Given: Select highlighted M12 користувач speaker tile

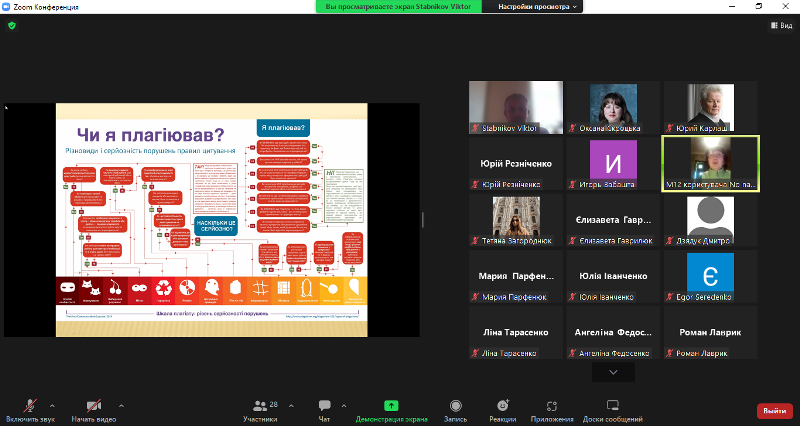Looking at the screenshot, I should (710, 164).
